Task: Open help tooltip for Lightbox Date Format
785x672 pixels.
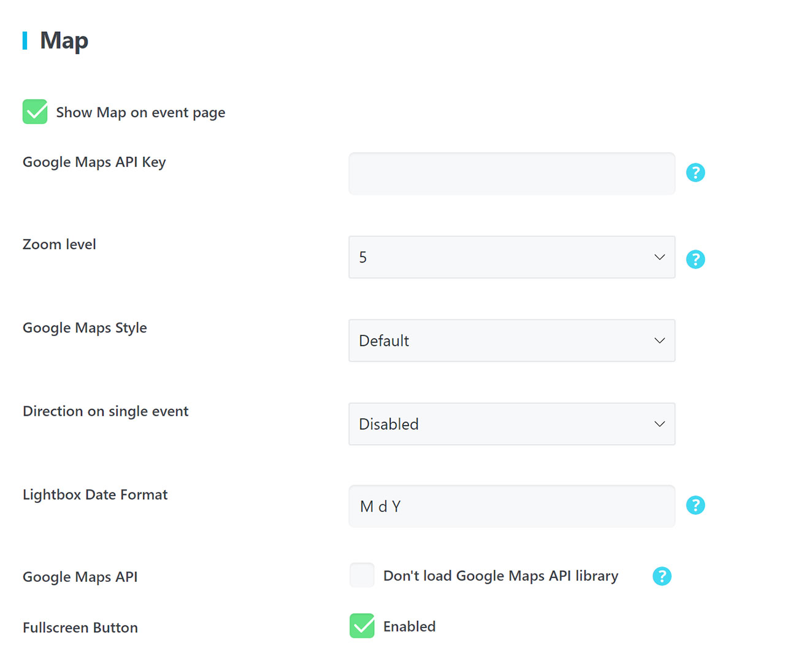Action: pos(695,505)
